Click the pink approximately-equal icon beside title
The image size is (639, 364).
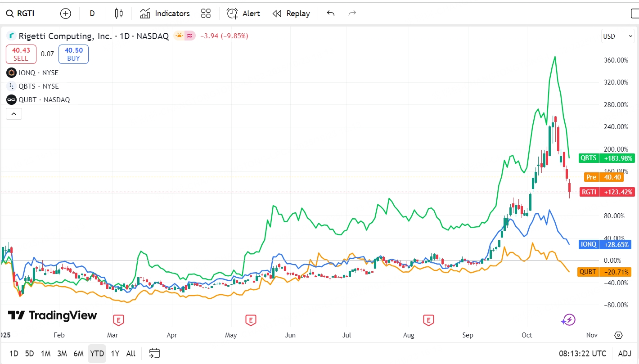coord(190,36)
